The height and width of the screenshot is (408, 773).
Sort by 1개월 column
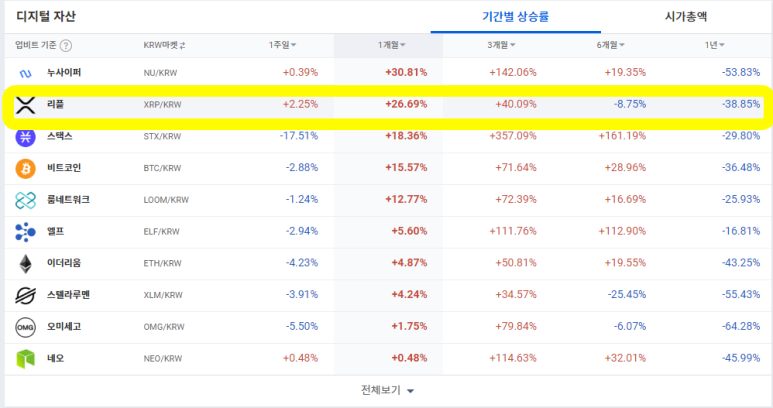click(391, 45)
